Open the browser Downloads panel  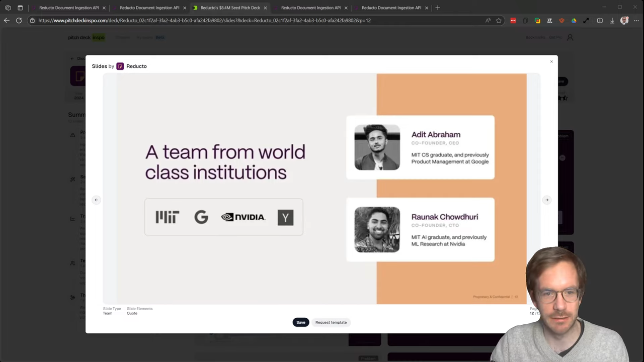click(612, 20)
